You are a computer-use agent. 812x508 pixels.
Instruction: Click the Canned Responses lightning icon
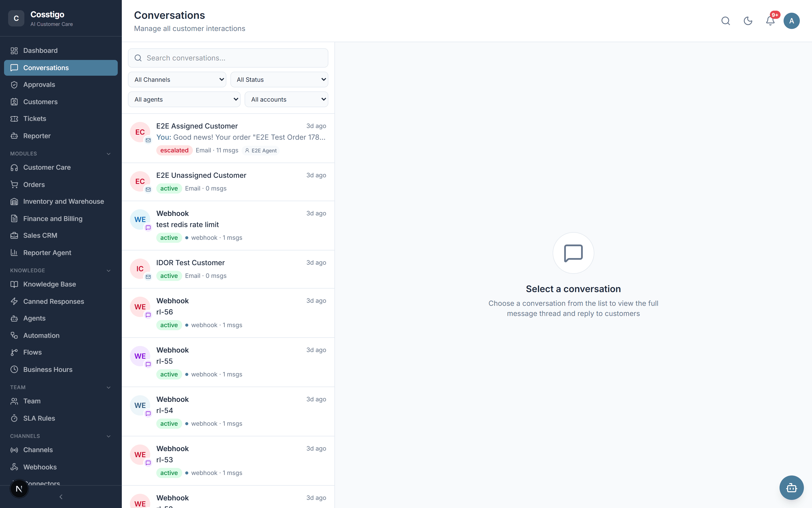(x=14, y=301)
